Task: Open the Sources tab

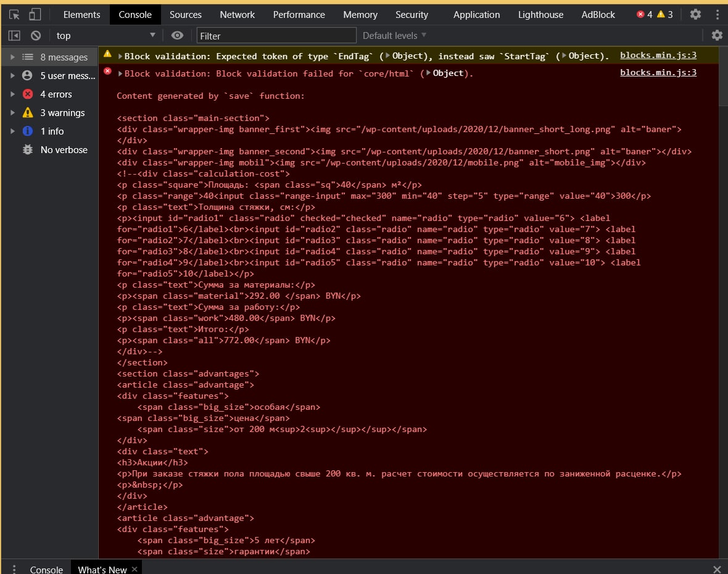Action: [x=186, y=15]
